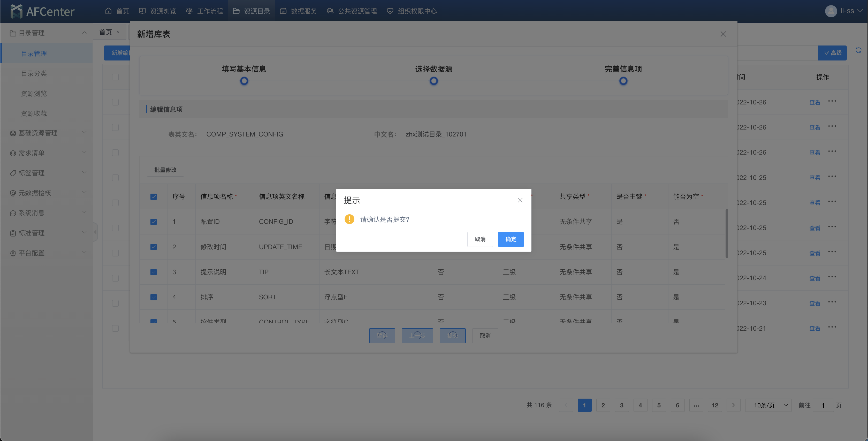Open the more menu for the first 2022-10-26 row
Viewport: 868px width, 441px height.
click(832, 101)
